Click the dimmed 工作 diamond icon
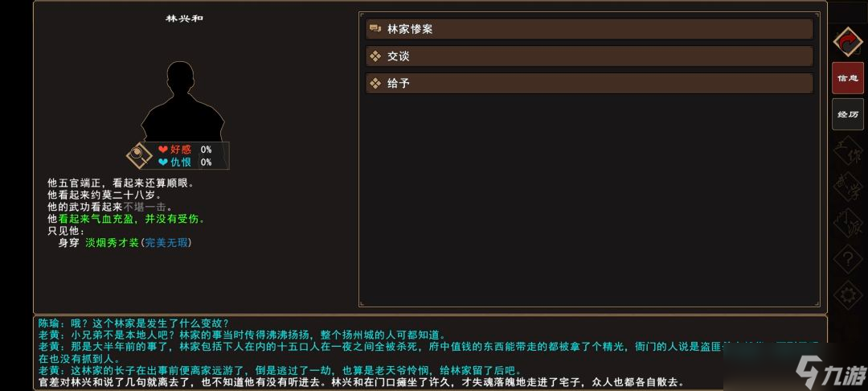 [847, 151]
